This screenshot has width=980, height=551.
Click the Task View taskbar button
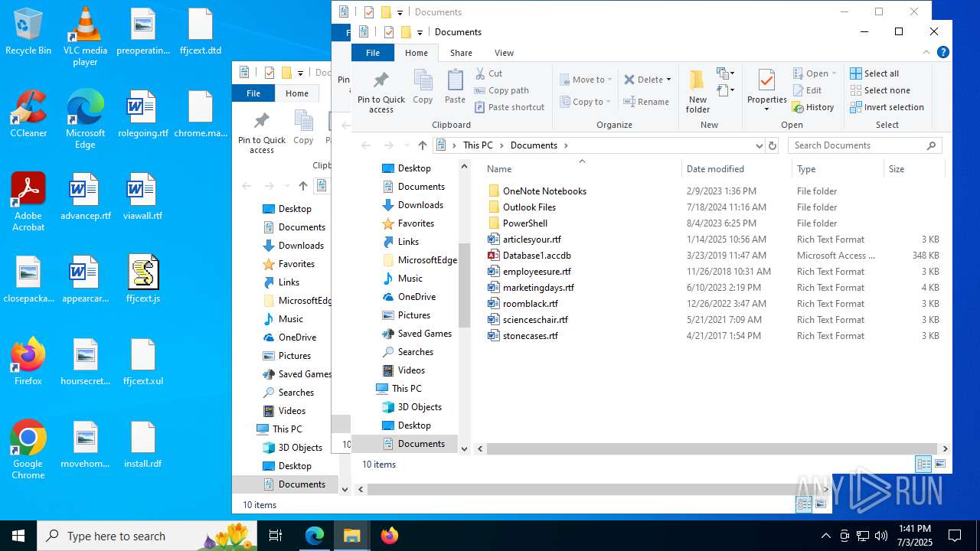pos(276,536)
